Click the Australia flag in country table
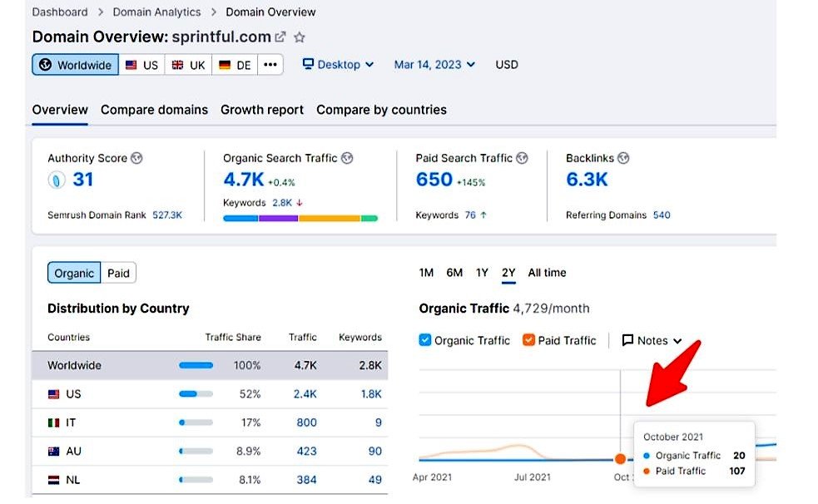This screenshot has height=504, width=818. click(54, 452)
